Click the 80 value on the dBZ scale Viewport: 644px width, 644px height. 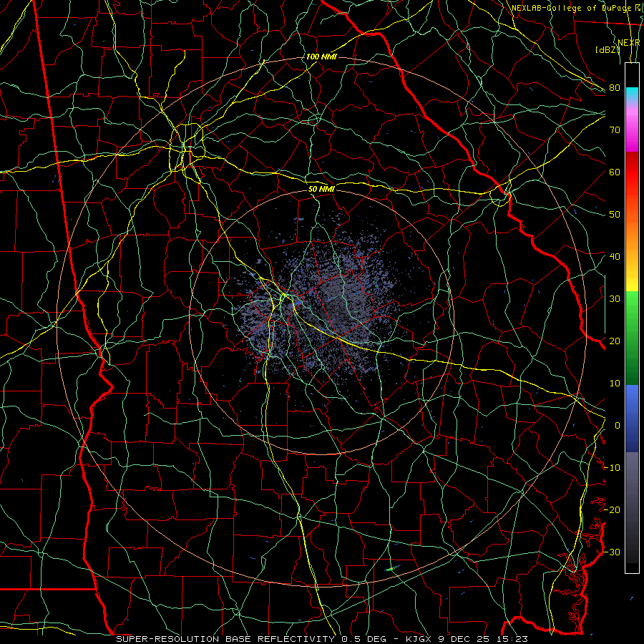pos(615,88)
